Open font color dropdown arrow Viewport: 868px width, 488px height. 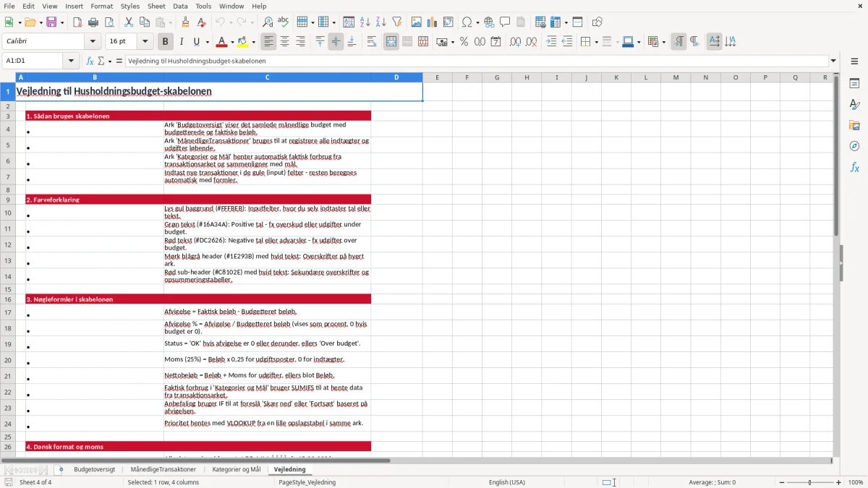coord(232,42)
